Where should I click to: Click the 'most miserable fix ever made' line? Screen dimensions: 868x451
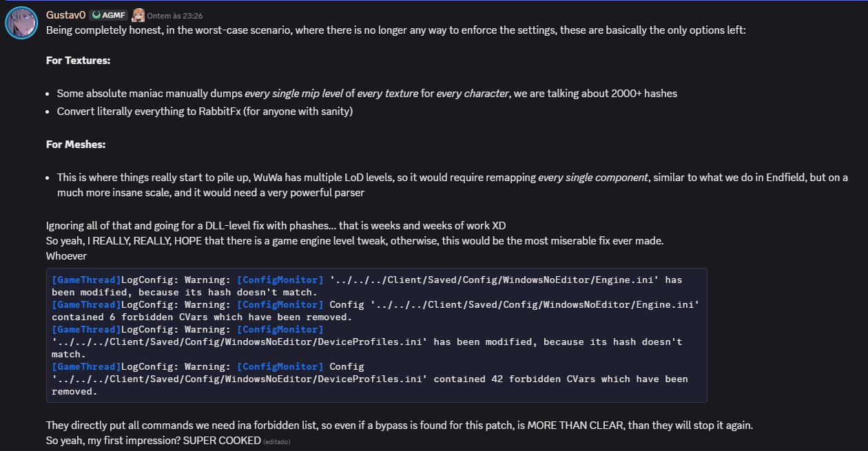click(x=355, y=241)
